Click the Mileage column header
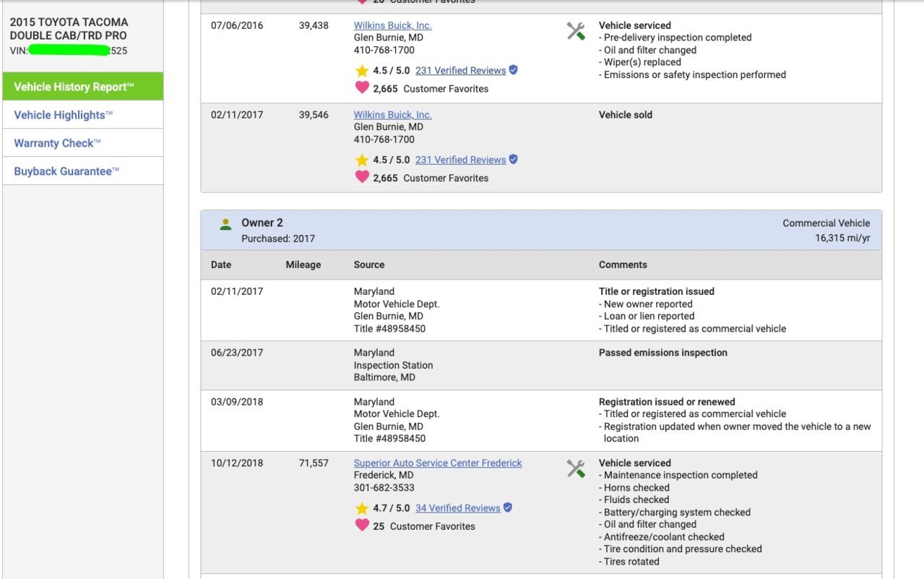The width and height of the screenshot is (924, 579). click(303, 265)
